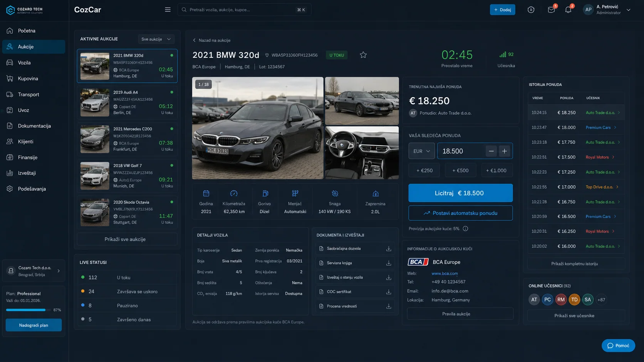Click Postavi automatsku ponudu button
The width and height of the screenshot is (644, 362).
(x=460, y=213)
